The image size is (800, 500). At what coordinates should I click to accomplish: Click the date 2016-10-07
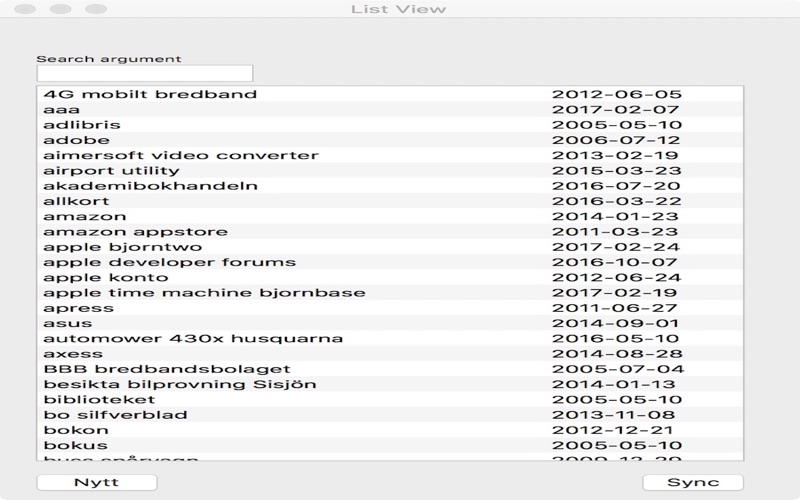(615, 263)
